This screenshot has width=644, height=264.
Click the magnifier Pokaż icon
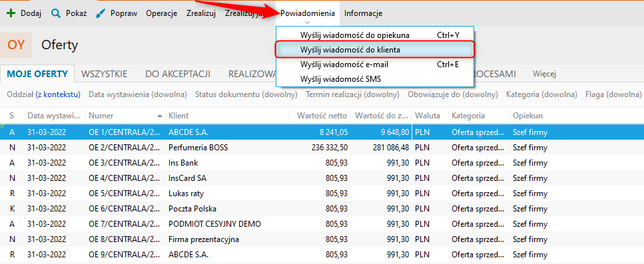56,13
